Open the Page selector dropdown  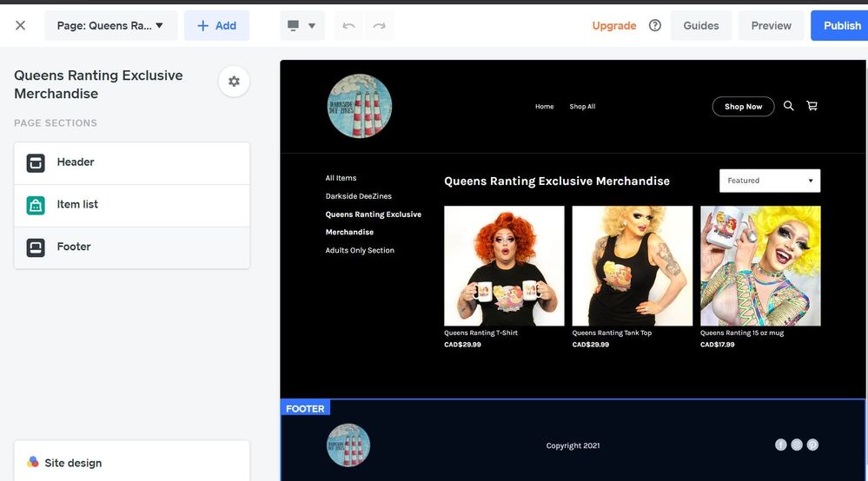click(x=110, y=26)
